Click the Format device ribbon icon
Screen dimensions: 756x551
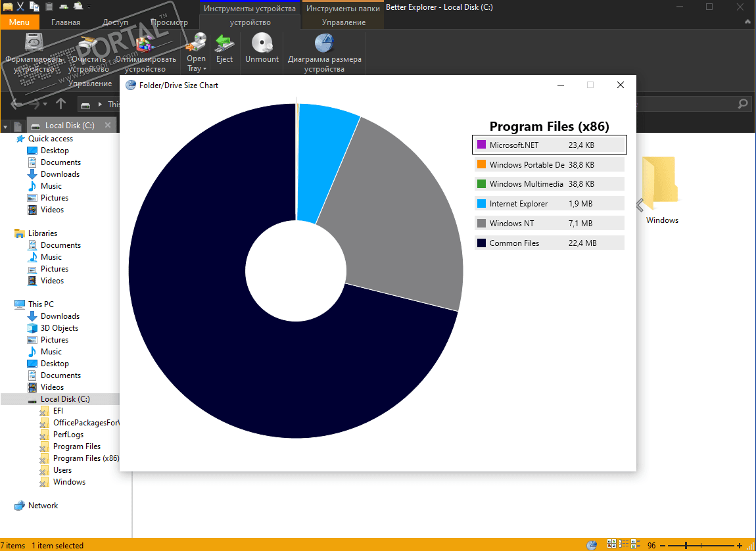(34, 43)
